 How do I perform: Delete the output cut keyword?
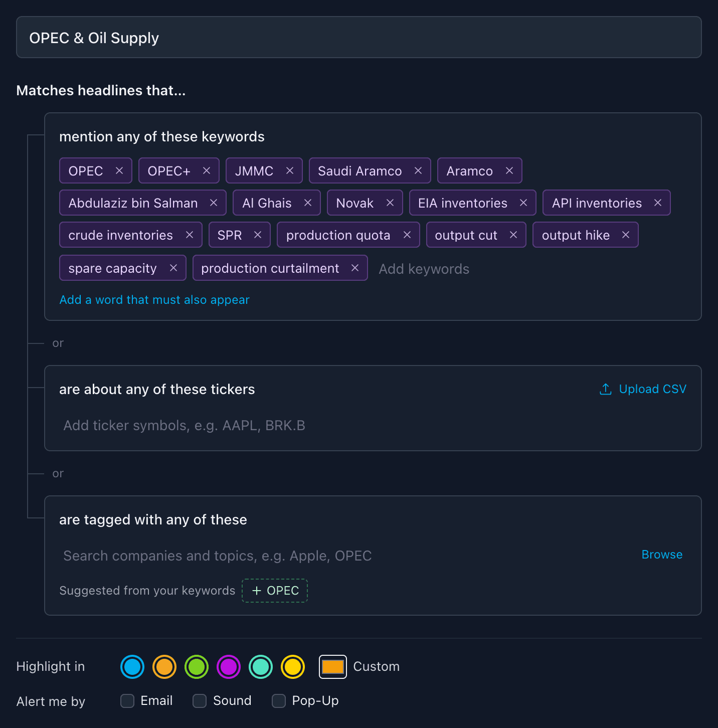[x=513, y=235]
